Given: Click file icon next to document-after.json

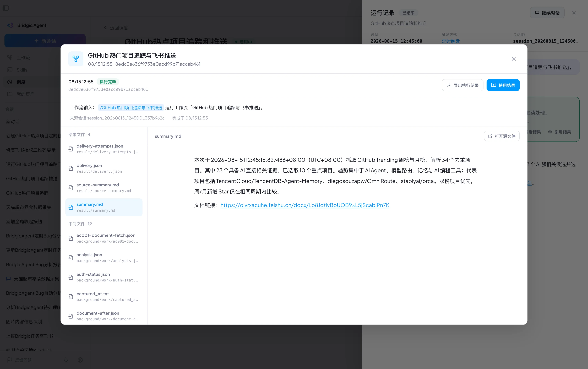Looking at the screenshot, I should click(71, 316).
